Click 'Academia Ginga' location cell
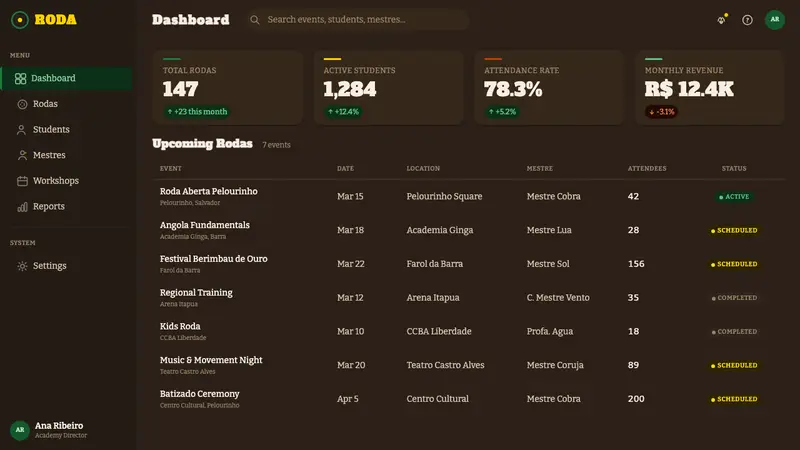The height and width of the screenshot is (450, 800). pyautogui.click(x=440, y=230)
